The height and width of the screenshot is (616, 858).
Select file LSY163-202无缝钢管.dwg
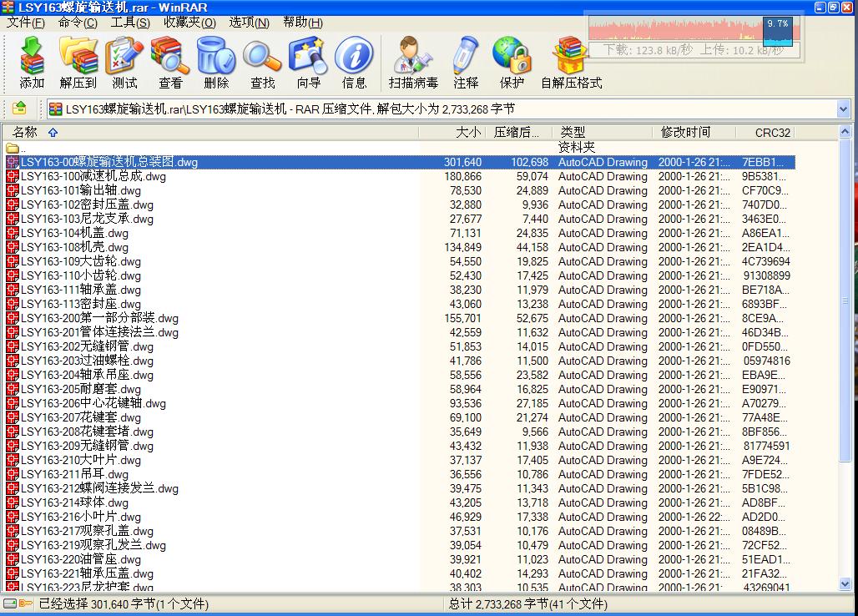coord(400,346)
